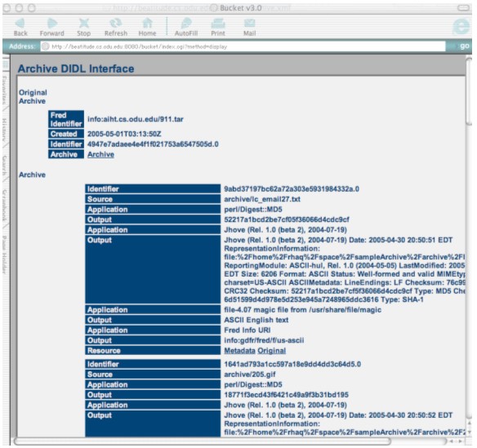The image size is (477, 448).
Task: Select the identifier 1641ad793a1cc597a18e9dd4dd3c64d5.0
Action: pos(292,364)
